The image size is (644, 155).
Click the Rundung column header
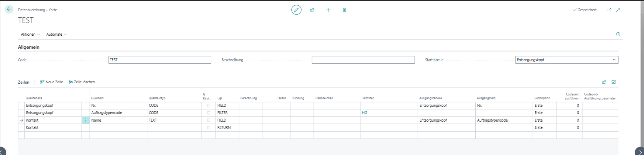(x=298, y=98)
